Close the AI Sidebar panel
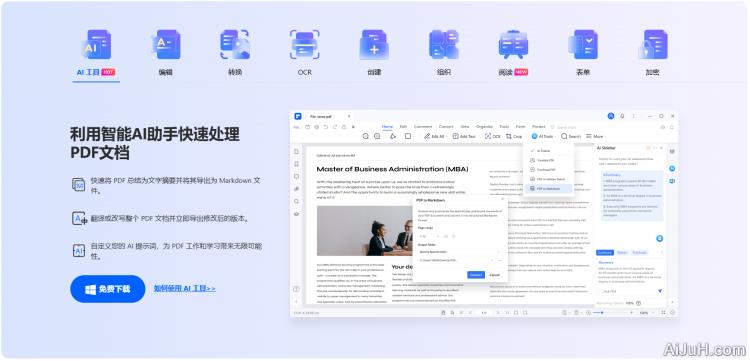 click(661, 149)
